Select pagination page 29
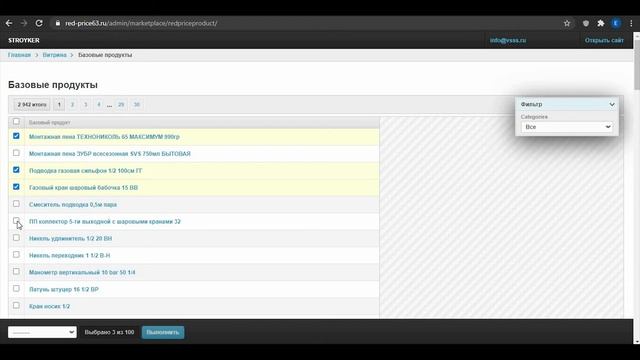Screen dimensions: 640x360 coord(121,104)
